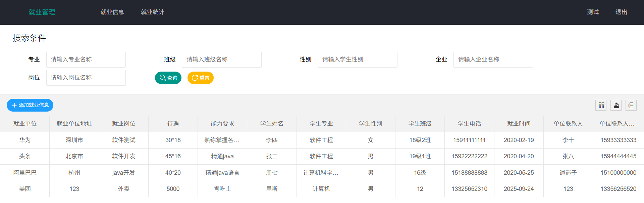Viewport: 644px width, 203px height.
Task: Click the 软件开发 position cell
Action: click(x=124, y=156)
